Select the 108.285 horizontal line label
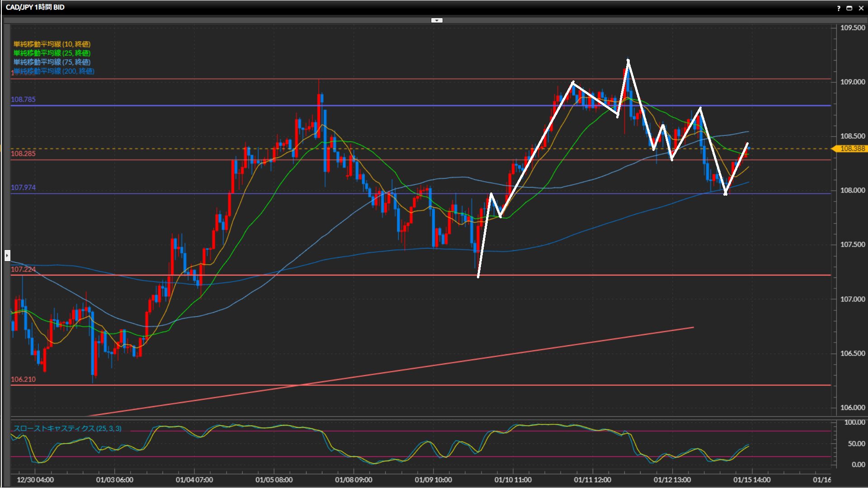 coord(23,154)
